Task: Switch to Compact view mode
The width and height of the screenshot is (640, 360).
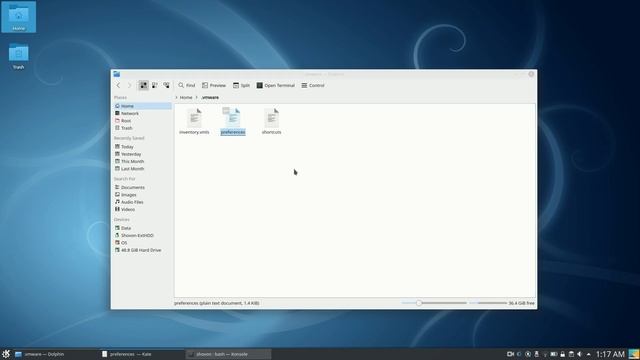Action: pos(155,85)
